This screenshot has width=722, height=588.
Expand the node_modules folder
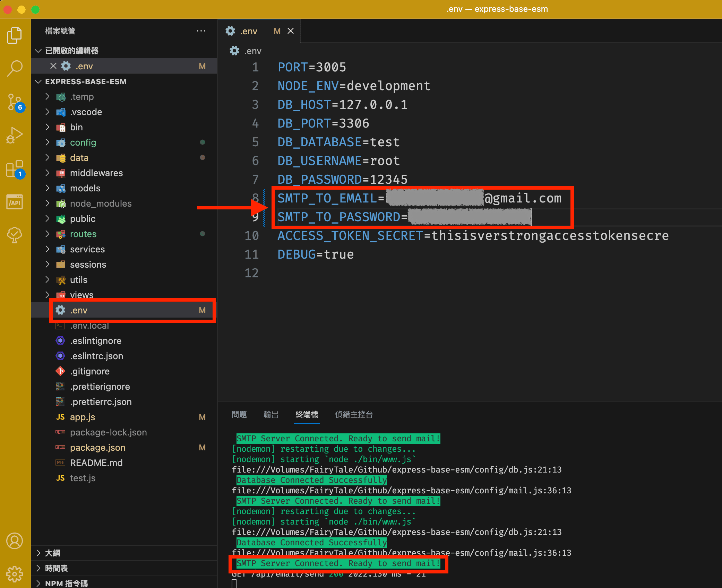coord(48,203)
